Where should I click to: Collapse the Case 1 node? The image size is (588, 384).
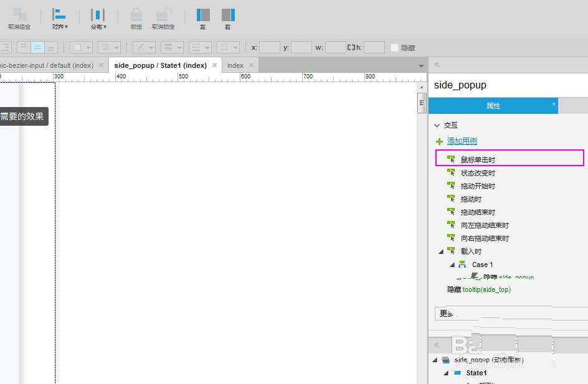pos(452,265)
